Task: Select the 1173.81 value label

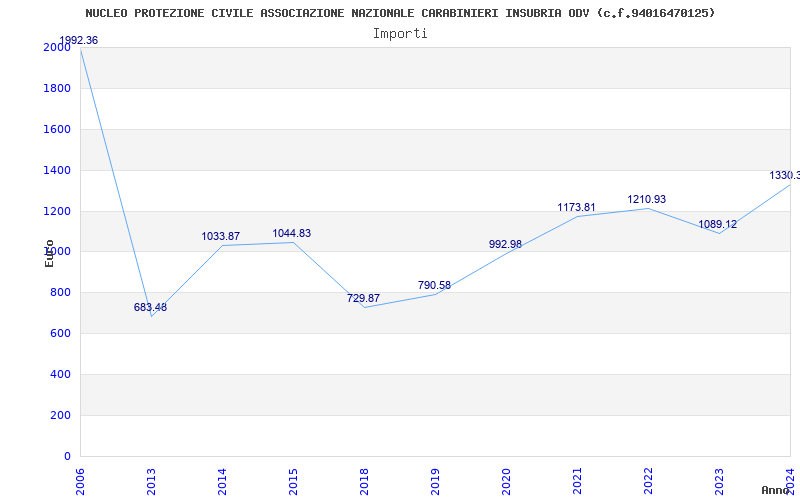Action: [576, 207]
